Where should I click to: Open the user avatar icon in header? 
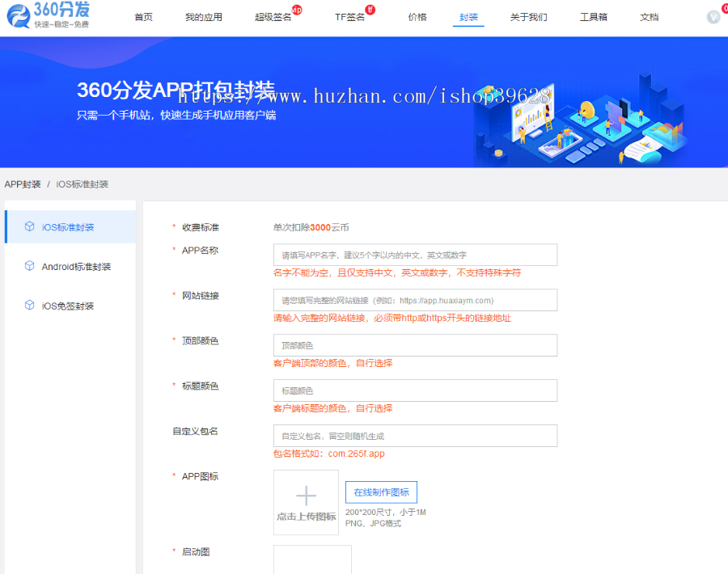click(x=713, y=17)
